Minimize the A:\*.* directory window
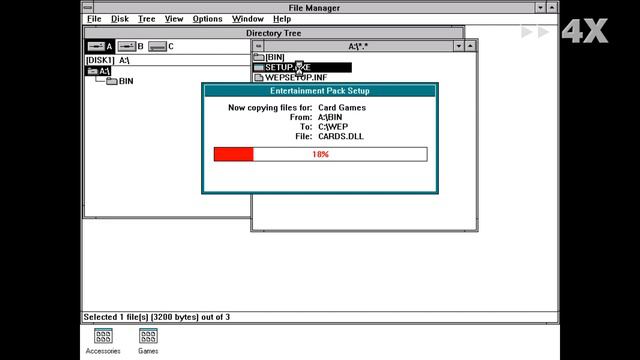This screenshot has width=640, height=360. pyautogui.click(x=459, y=46)
